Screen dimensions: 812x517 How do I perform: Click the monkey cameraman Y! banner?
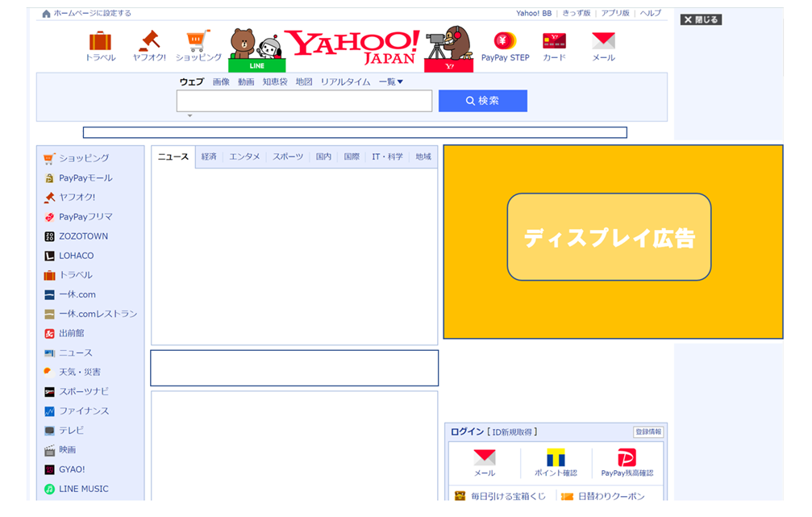[449, 49]
